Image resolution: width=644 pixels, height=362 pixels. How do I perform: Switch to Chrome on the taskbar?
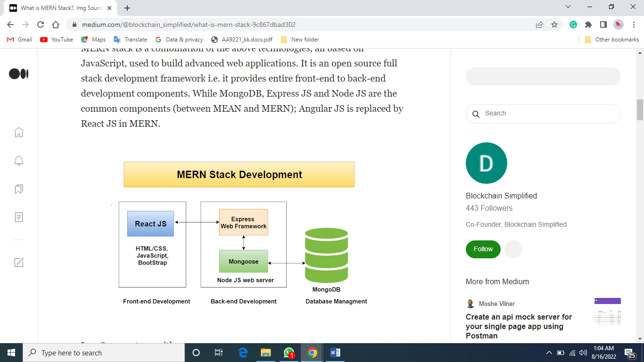(312, 353)
